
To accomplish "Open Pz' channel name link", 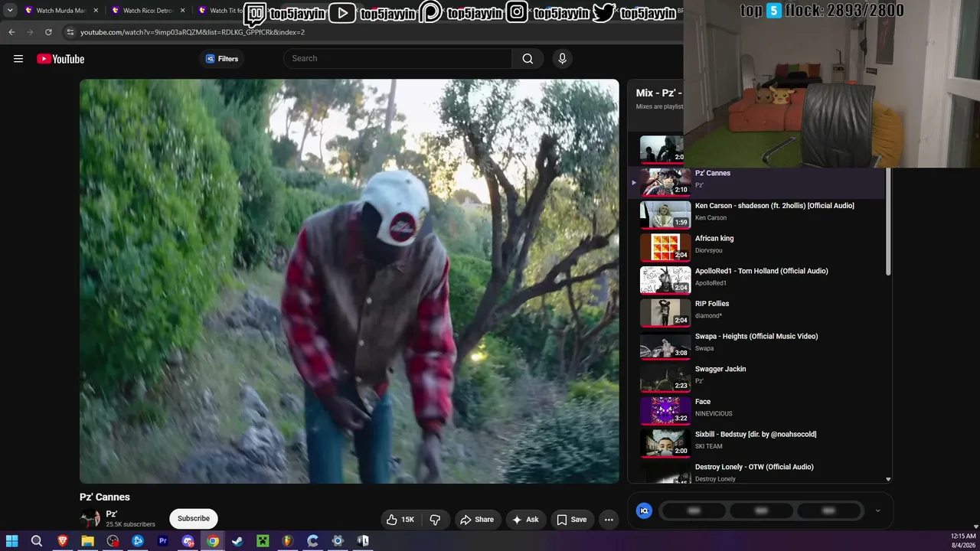I will [x=112, y=514].
